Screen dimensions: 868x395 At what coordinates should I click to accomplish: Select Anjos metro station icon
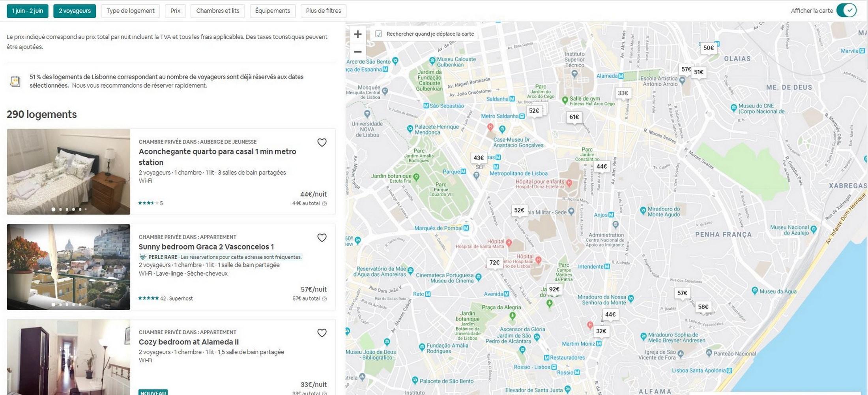click(611, 215)
